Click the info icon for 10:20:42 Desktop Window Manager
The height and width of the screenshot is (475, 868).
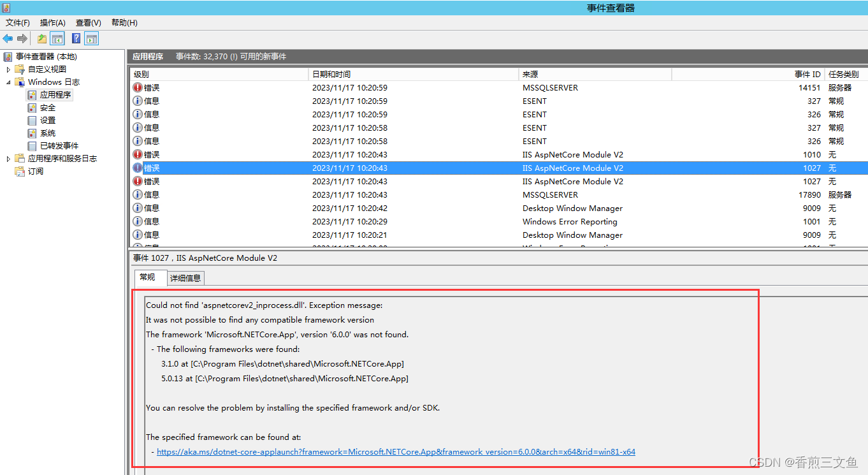pyautogui.click(x=138, y=208)
